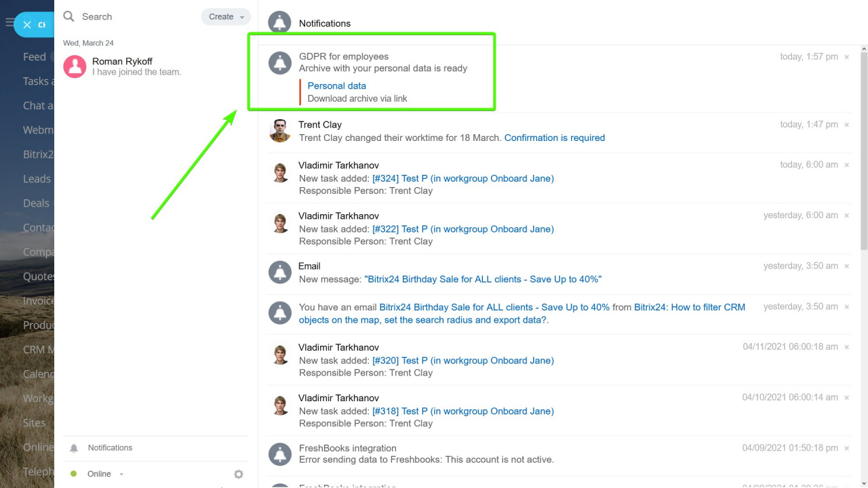Close the chat window with the X button
This screenshot has height=488, width=868.
(x=27, y=24)
